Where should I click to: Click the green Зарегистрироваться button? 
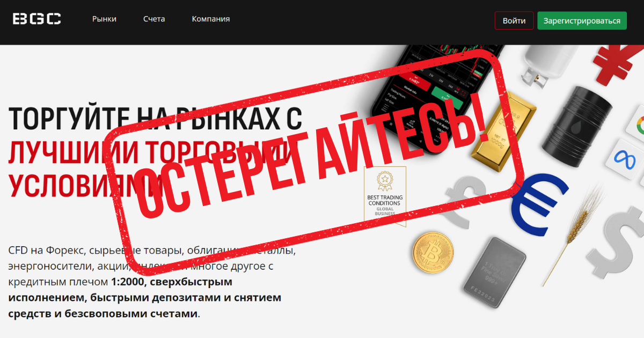[582, 21]
